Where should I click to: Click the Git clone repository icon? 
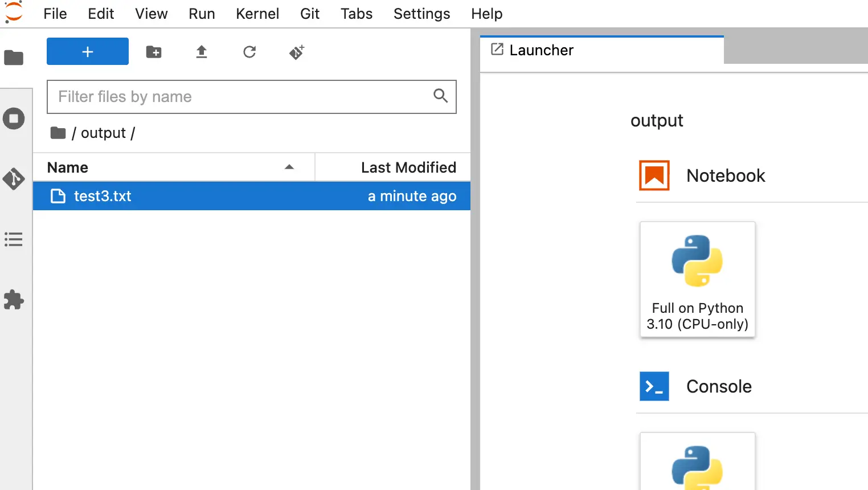click(x=297, y=52)
